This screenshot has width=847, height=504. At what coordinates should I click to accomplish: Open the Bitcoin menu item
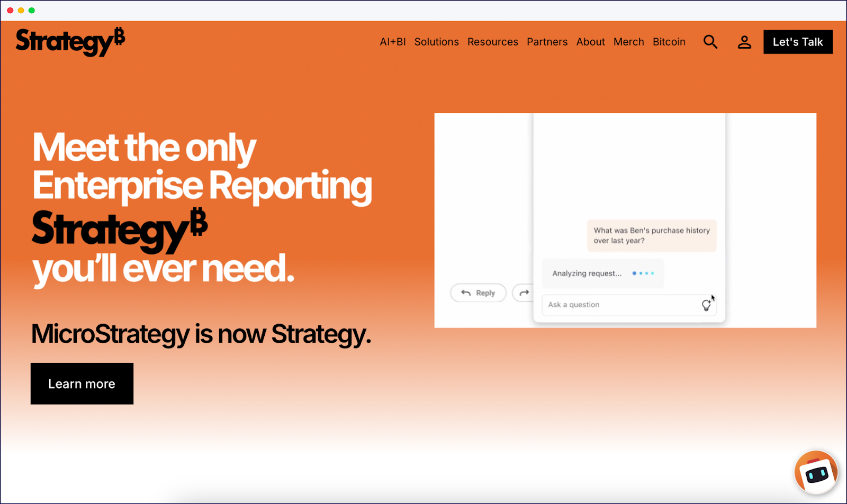click(669, 42)
